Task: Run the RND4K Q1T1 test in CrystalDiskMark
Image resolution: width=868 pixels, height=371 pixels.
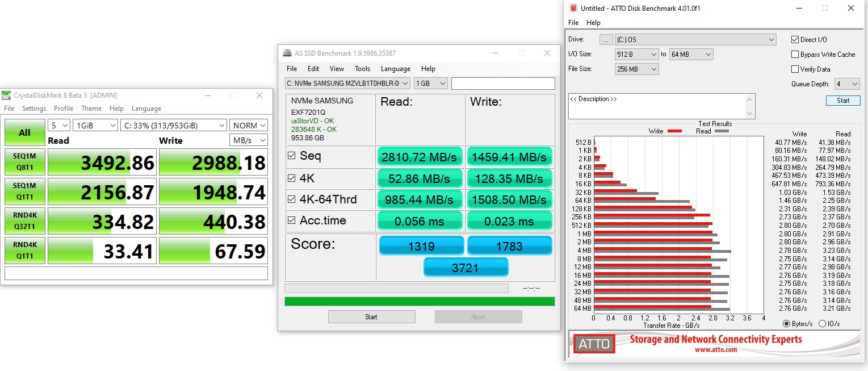Action: [x=24, y=251]
